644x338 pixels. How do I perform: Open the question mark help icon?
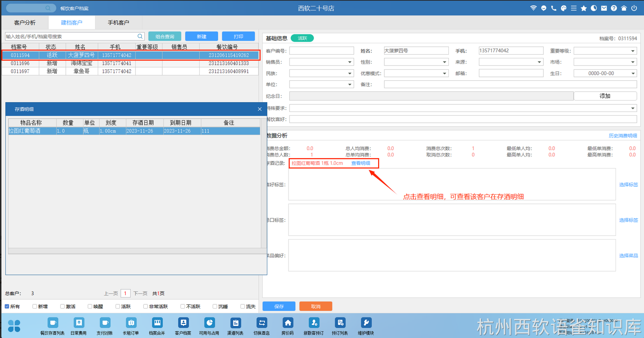614,8
